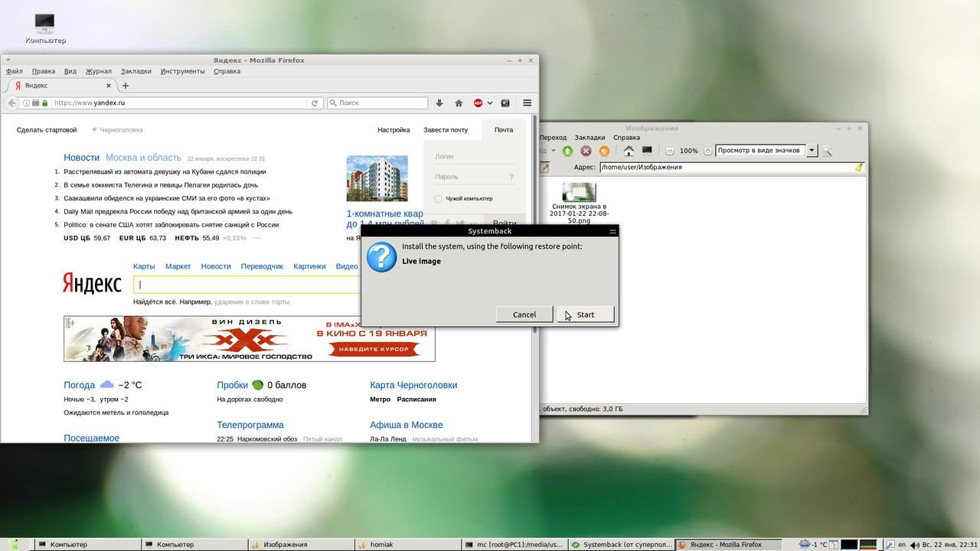Click the screenshot toolbar icon beside Adblock in Firefox
The height and width of the screenshot is (551, 980).
click(505, 103)
